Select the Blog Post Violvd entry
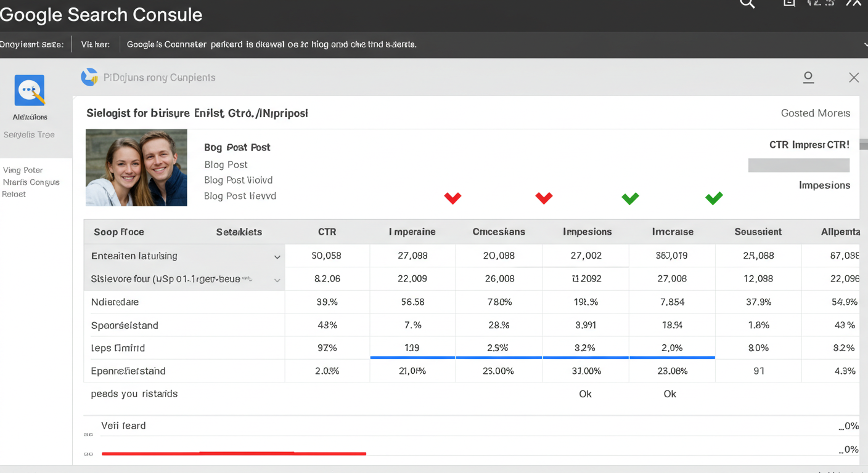The image size is (868, 473). [x=239, y=180]
